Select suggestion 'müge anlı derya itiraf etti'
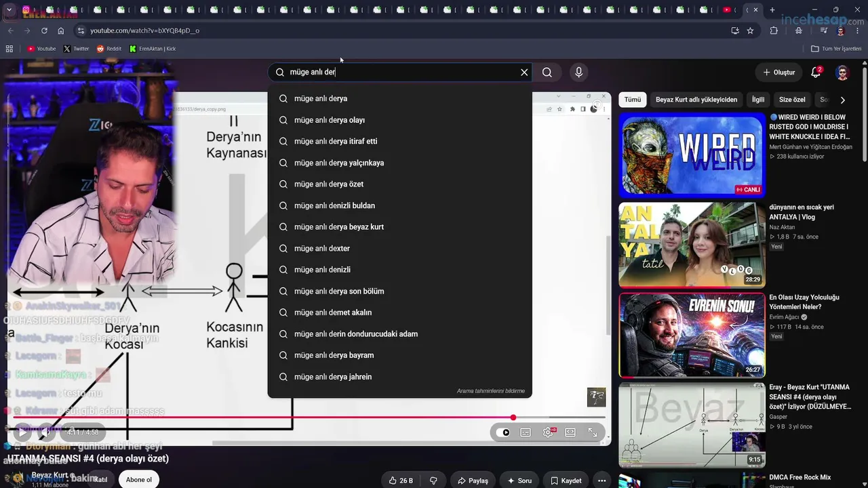The width and height of the screenshot is (868, 488). tap(400, 142)
